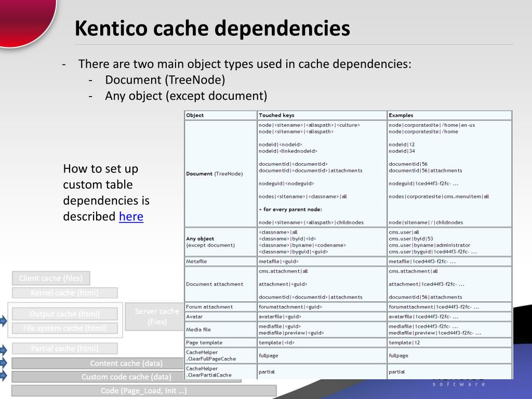Select the 'Kentico cache dependencies' title
Image resolution: width=532 pixels, height=399 pixels.
pos(212,28)
